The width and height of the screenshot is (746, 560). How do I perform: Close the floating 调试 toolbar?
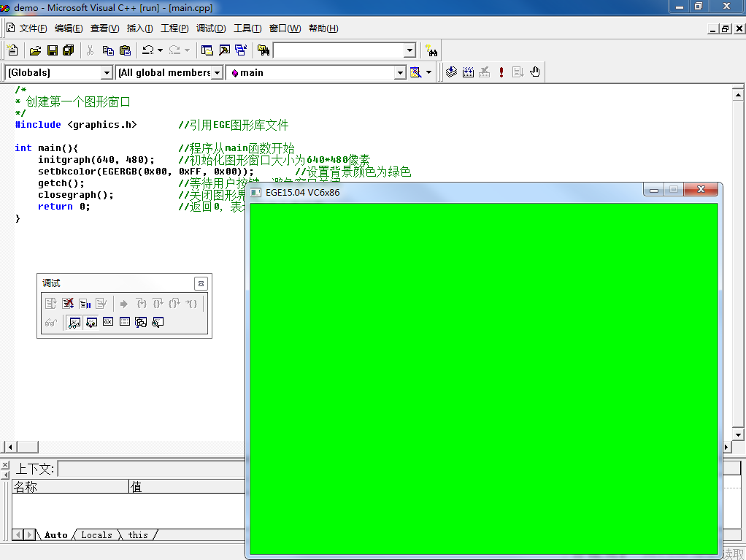(201, 283)
